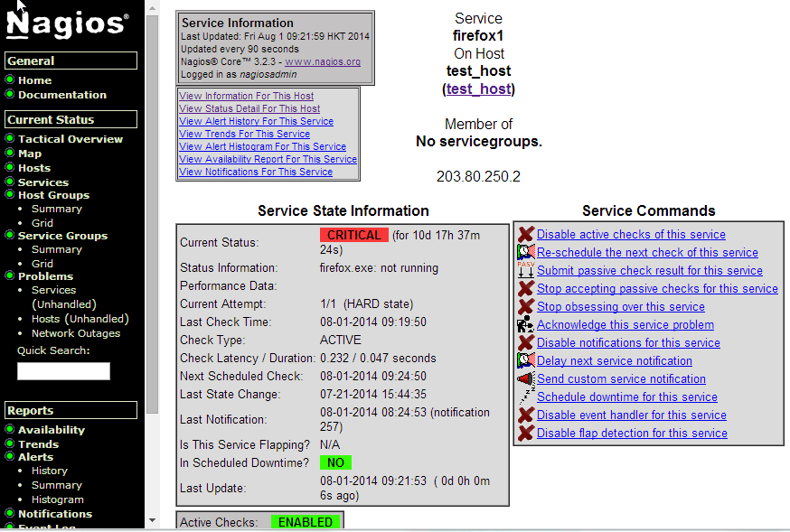
Task: Open the Map view
Action: click(30, 154)
